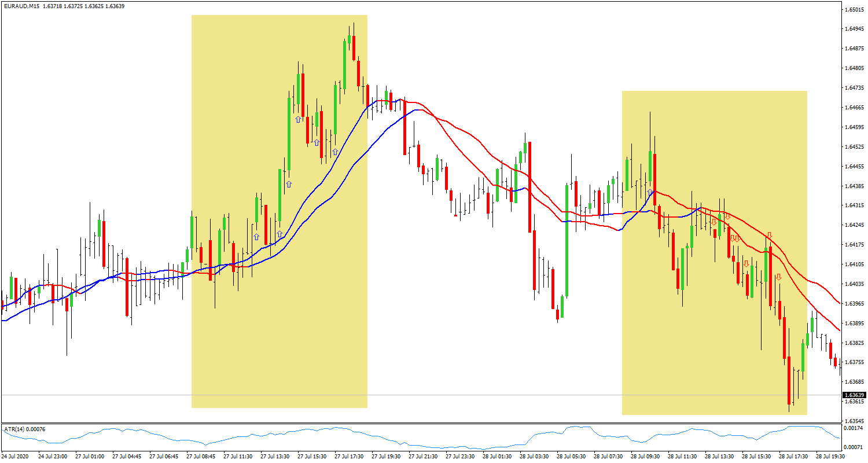The image size is (868, 463).
Task: Click price axis label 1.63825
Action: coord(854,343)
